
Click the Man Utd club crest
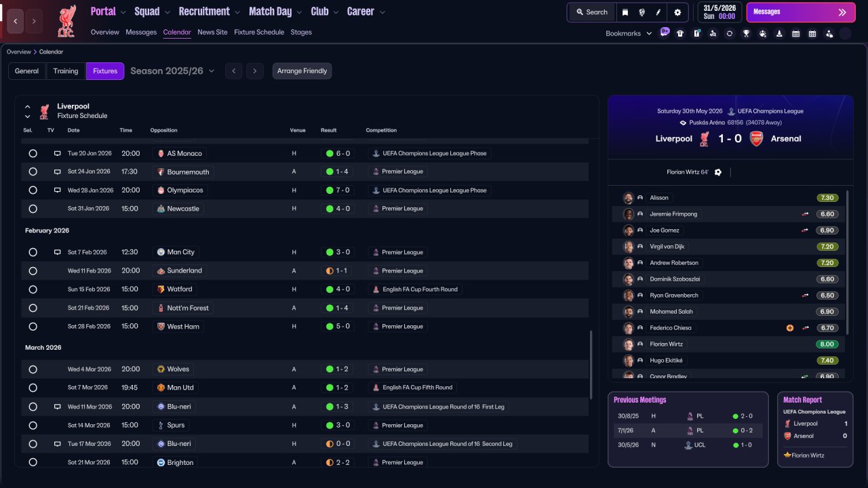click(x=161, y=388)
